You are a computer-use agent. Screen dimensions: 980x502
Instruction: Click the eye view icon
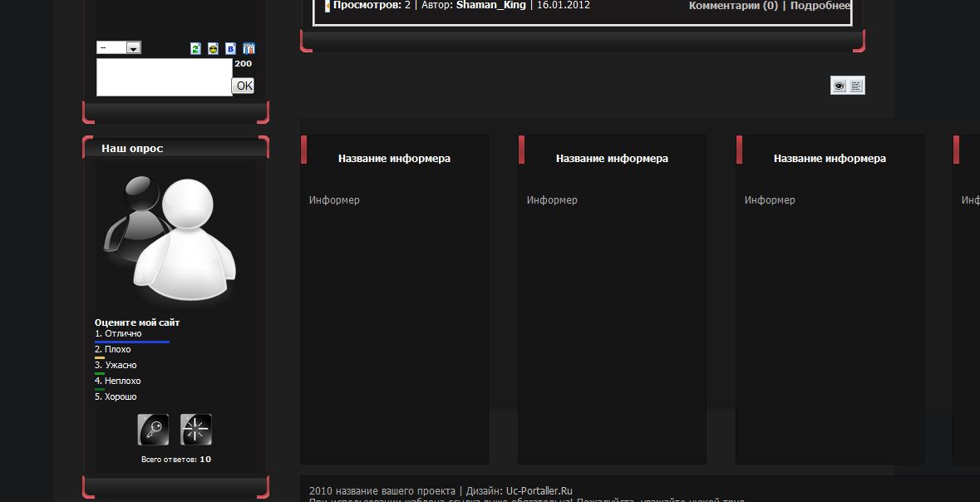pyautogui.click(x=839, y=86)
